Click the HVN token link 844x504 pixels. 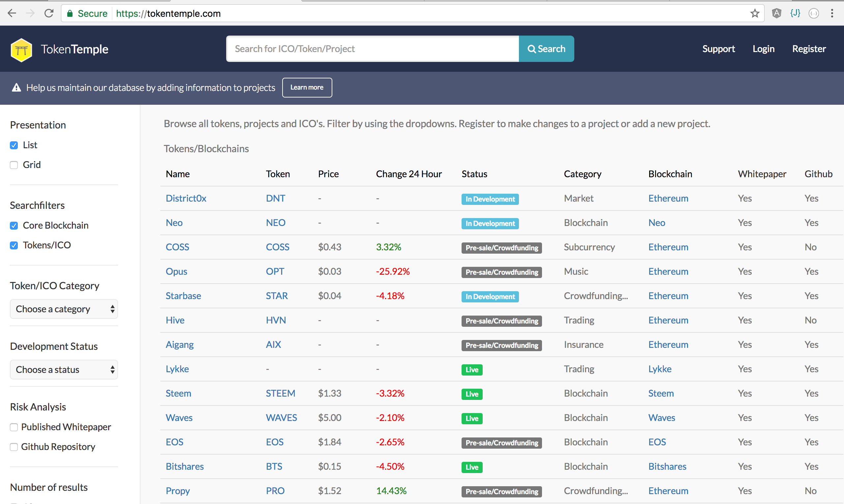pos(276,320)
